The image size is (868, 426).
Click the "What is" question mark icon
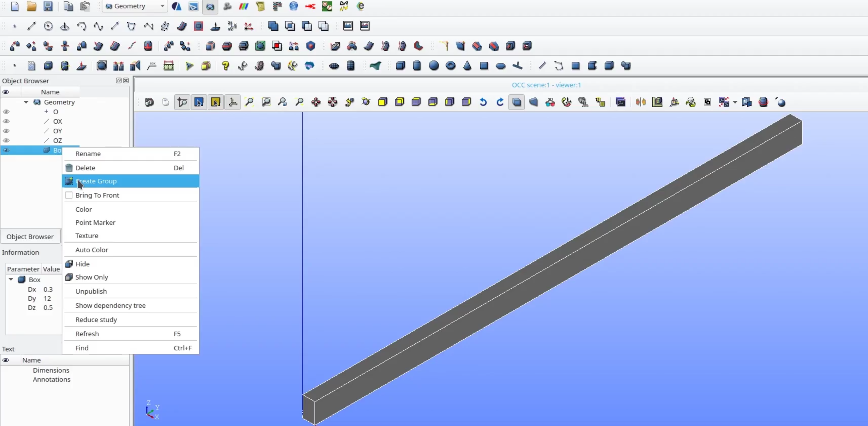point(225,66)
